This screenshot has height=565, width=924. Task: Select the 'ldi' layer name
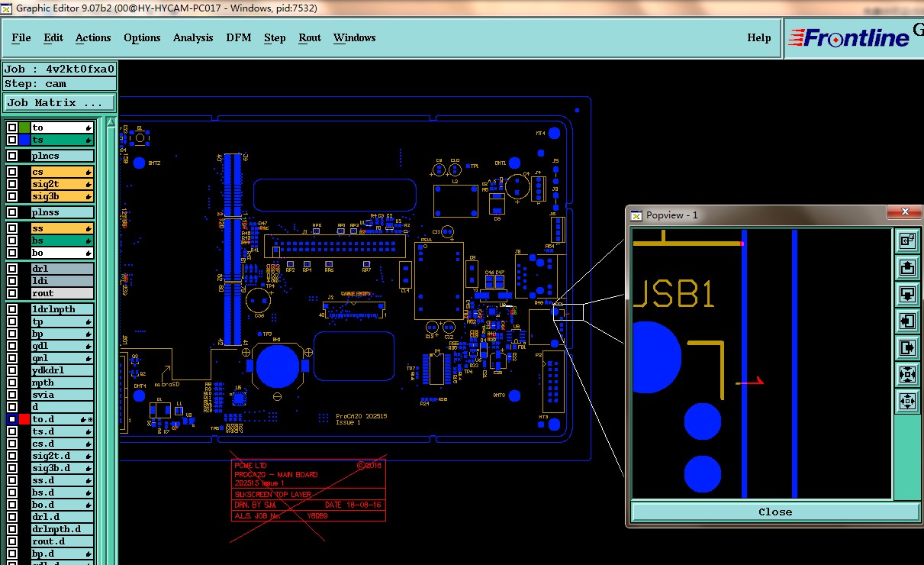[63, 281]
